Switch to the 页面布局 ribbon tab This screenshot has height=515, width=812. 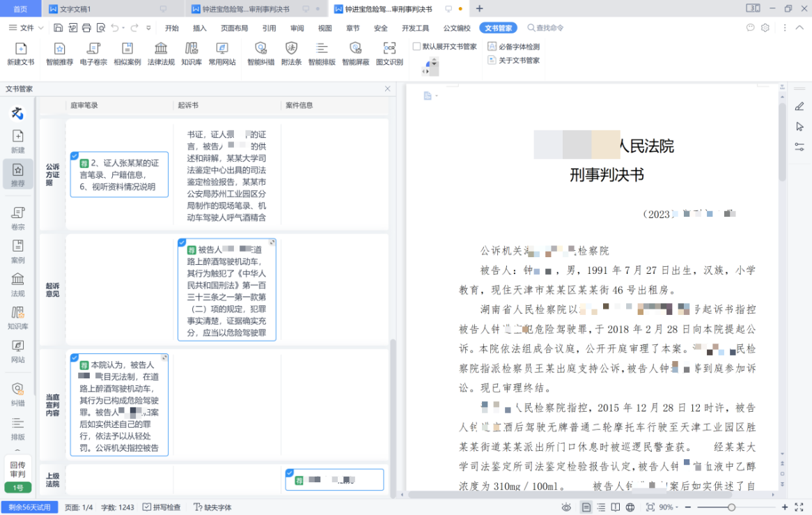tap(234, 28)
